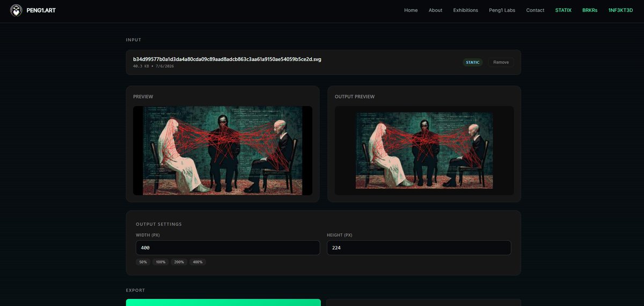
Task: Set output scale to 100%
Action: point(160,262)
